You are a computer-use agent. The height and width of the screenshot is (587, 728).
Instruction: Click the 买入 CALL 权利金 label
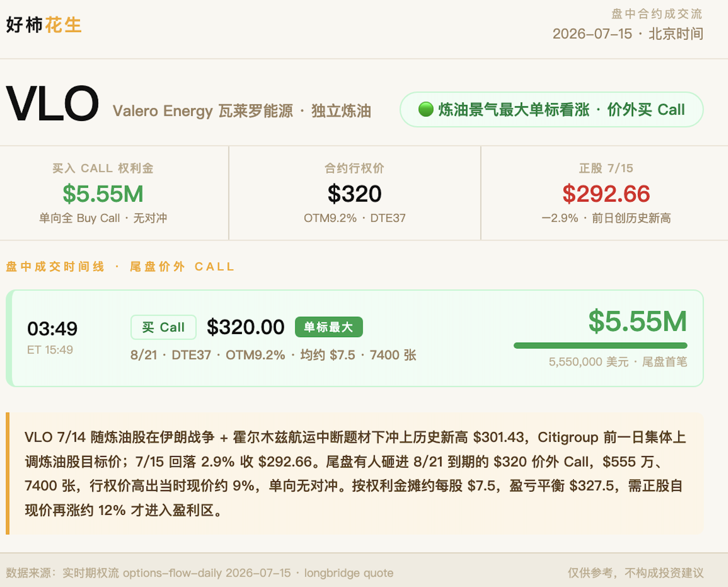pyautogui.click(x=103, y=168)
